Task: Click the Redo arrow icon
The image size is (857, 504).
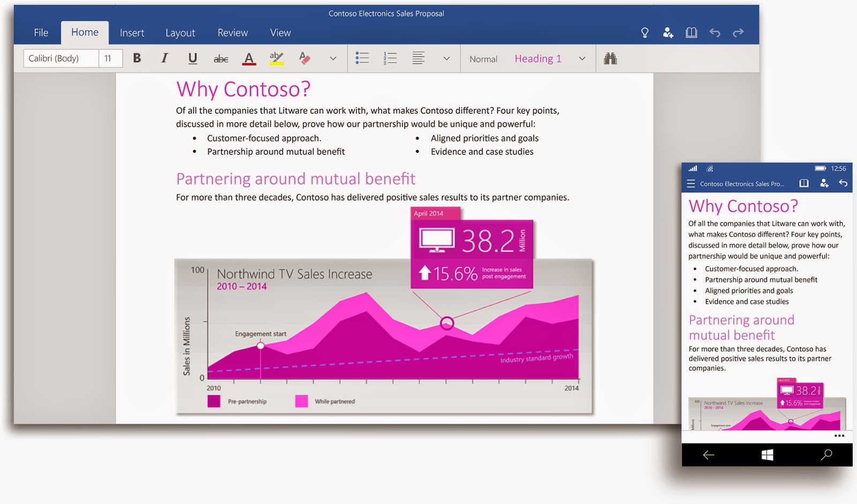Action: (739, 32)
